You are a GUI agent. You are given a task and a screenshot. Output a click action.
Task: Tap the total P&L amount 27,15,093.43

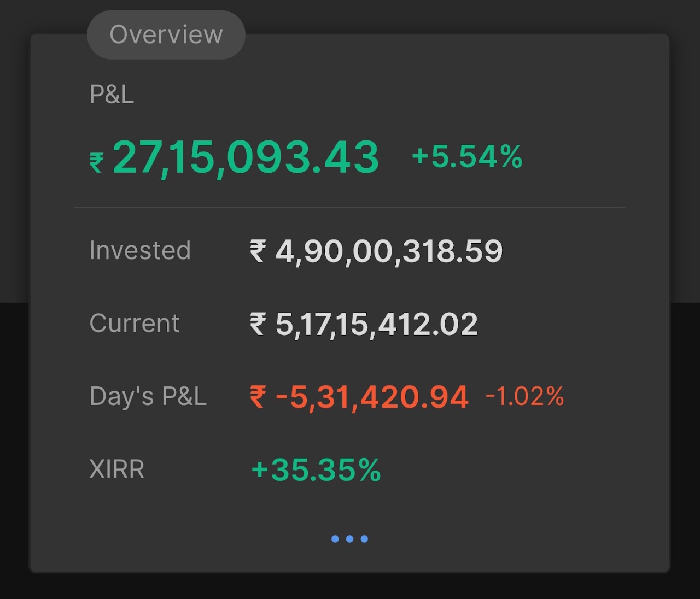[x=246, y=158]
